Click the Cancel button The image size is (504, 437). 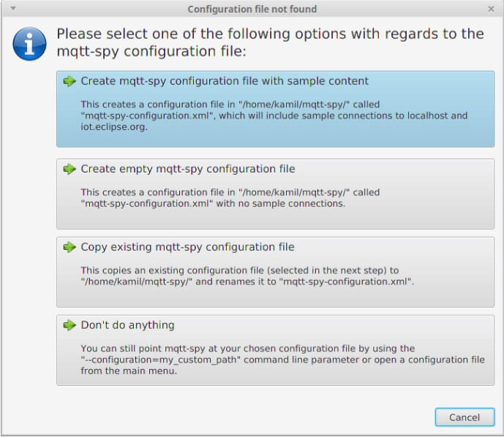point(464,417)
